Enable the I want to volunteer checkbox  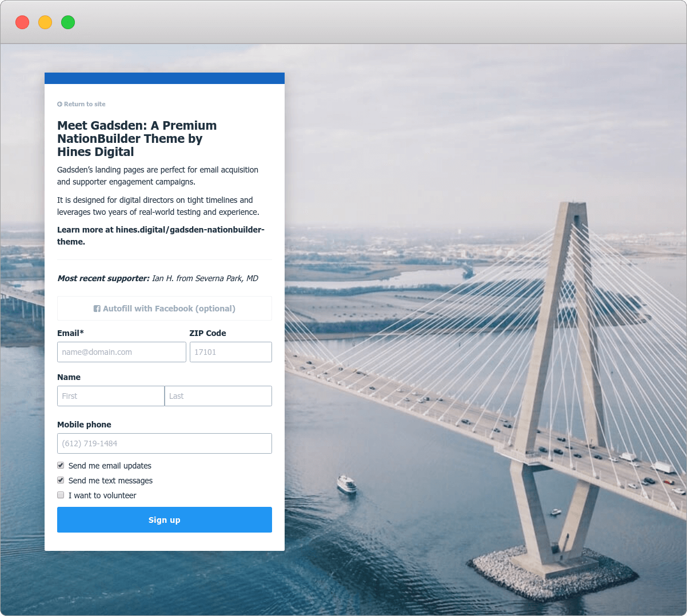(x=61, y=495)
